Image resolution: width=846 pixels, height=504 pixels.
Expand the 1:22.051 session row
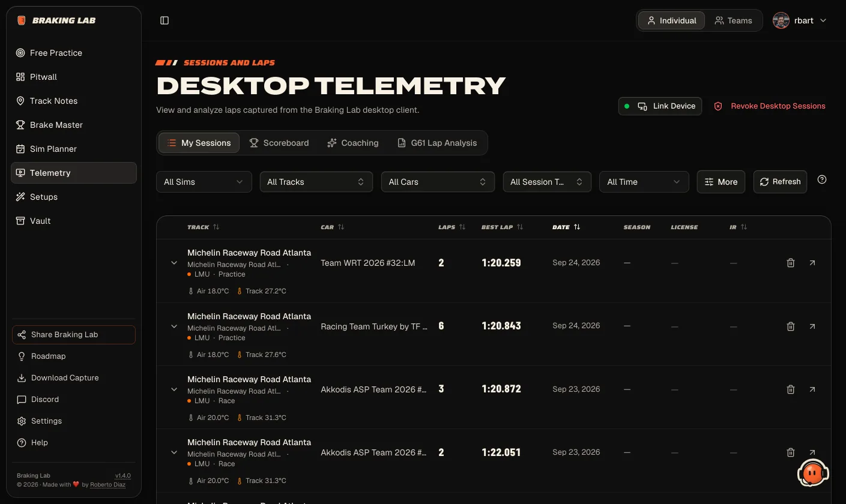click(x=174, y=452)
